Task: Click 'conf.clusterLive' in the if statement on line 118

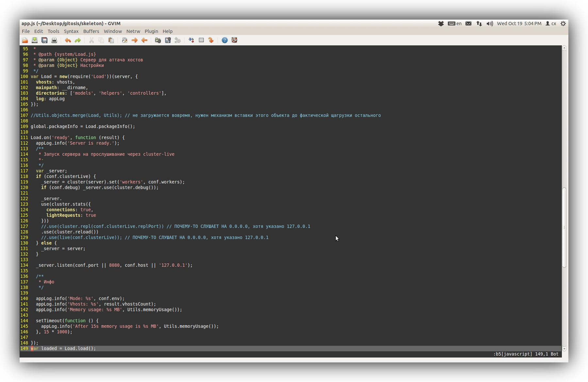Action: 67,176
